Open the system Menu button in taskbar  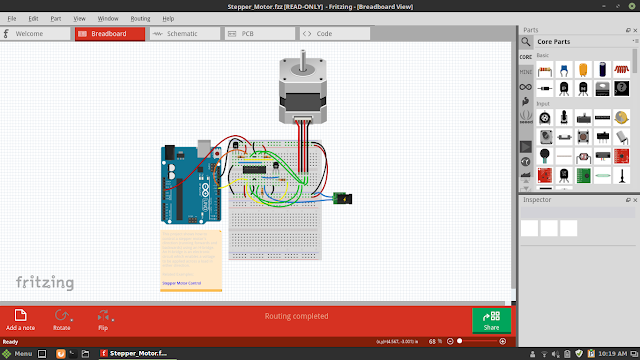click(x=17, y=353)
